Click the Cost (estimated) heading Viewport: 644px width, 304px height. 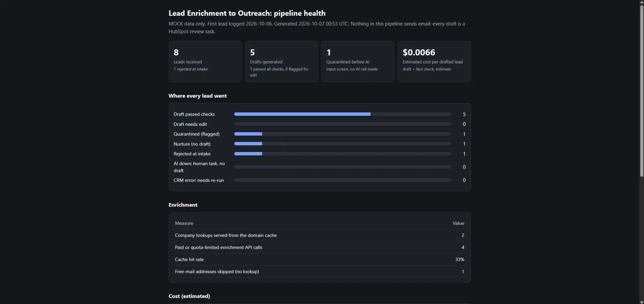189,296
